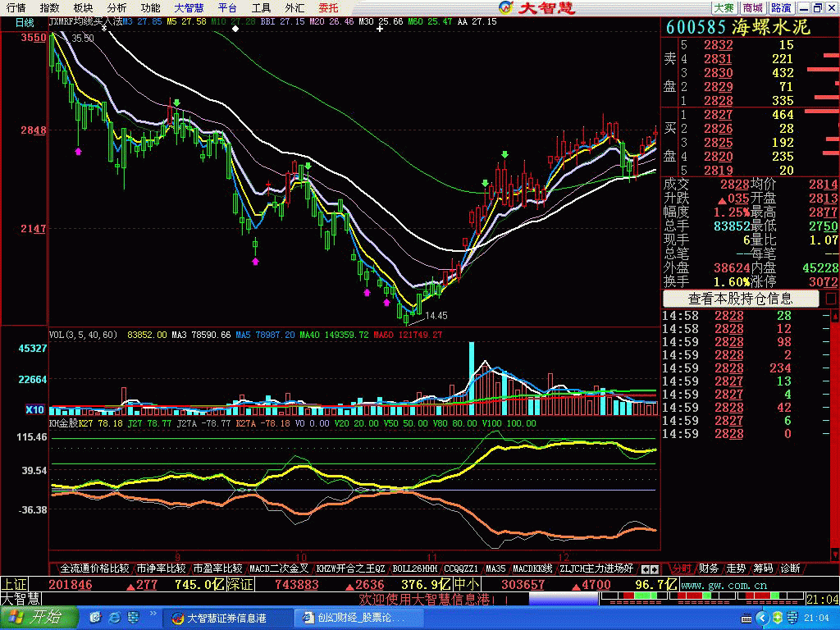The width and height of the screenshot is (840, 630).
Task: Open the 工具 menu
Action: click(262, 7)
